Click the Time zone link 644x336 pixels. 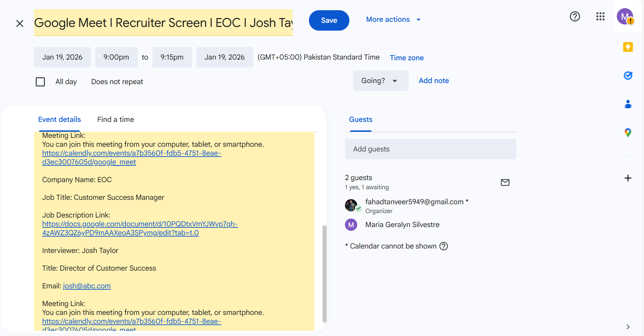tap(407, 58)
